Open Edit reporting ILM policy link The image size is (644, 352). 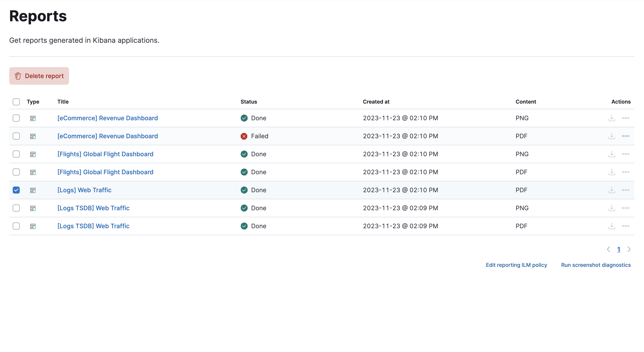pos(516,265)
